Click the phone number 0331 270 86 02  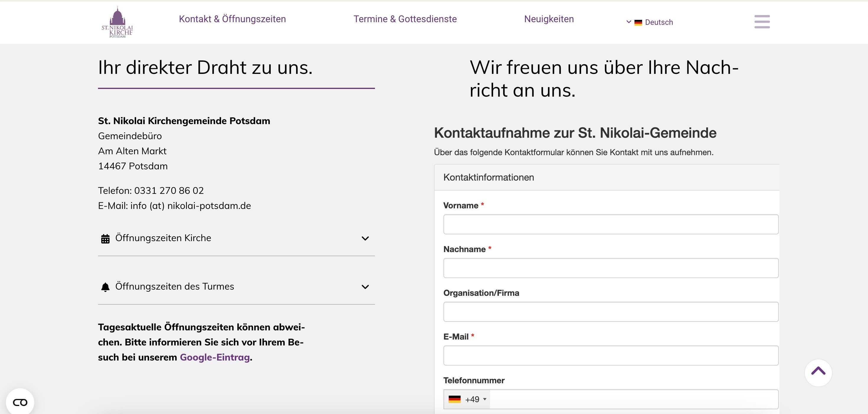tap(169, 191)
